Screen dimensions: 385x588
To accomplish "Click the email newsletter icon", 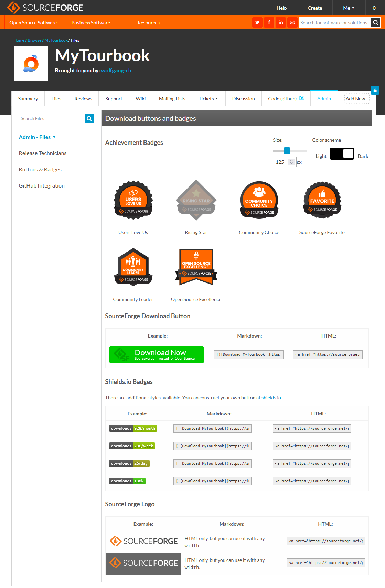I will [292, 22].
